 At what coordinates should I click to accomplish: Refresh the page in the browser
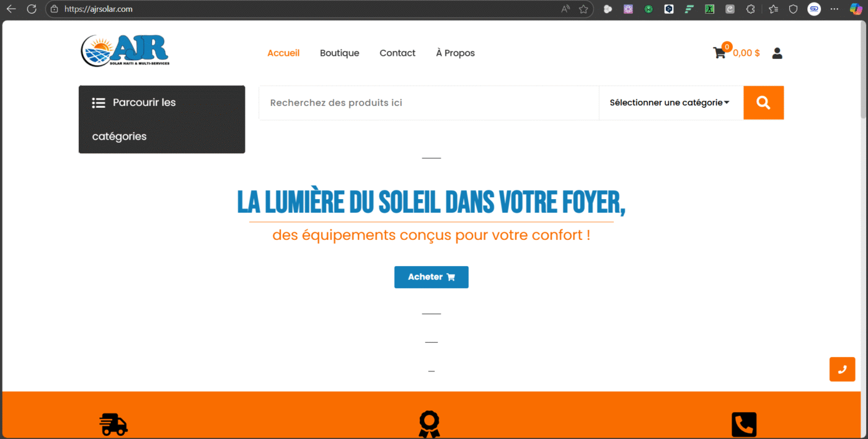click(x=32, y=9)
